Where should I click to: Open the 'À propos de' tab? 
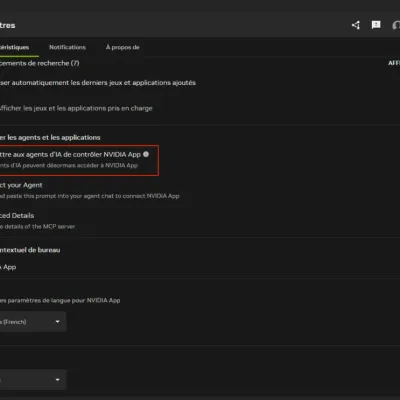click(x=123, y=47)
